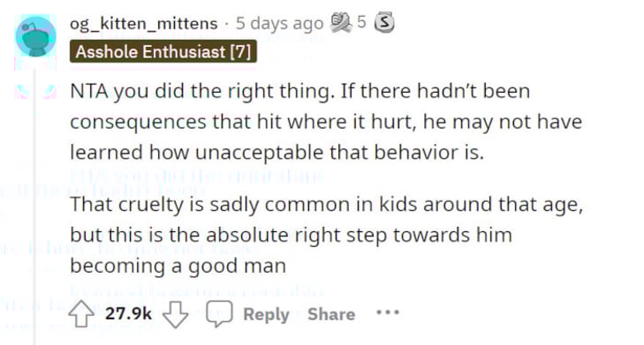
Task: Share this comment
Action: (331, 314)
